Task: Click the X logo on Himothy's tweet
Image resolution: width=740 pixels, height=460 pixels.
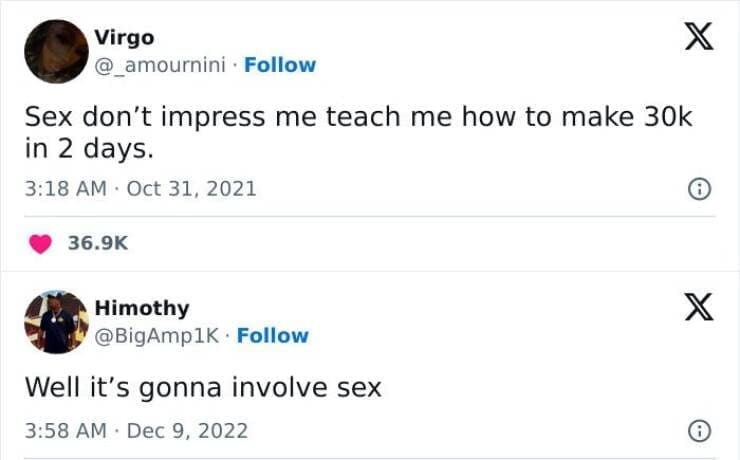Action: pos(699,306)
